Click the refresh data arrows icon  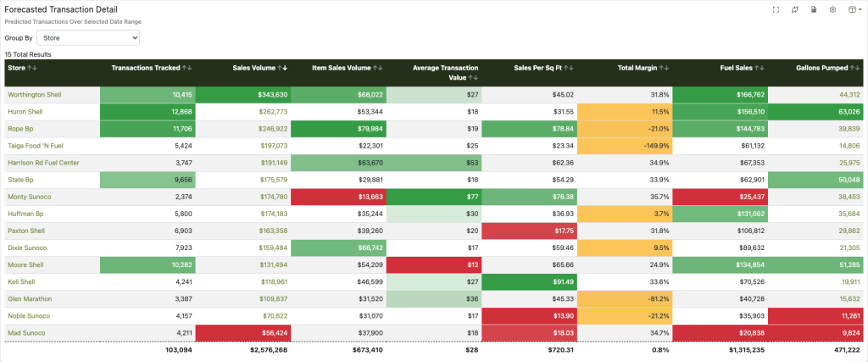point(794,10)
